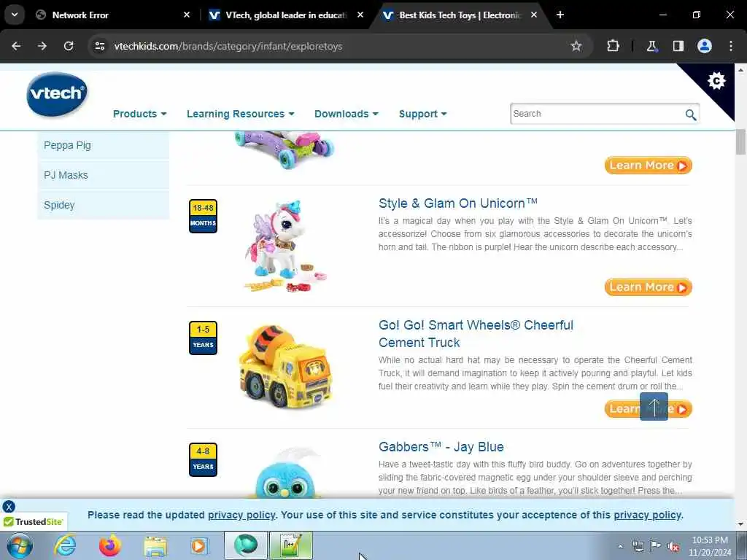The width and height of the screenshot is (747, 560).
Task: Show hidden system tray icons
Action: click(x=620, y=546)
